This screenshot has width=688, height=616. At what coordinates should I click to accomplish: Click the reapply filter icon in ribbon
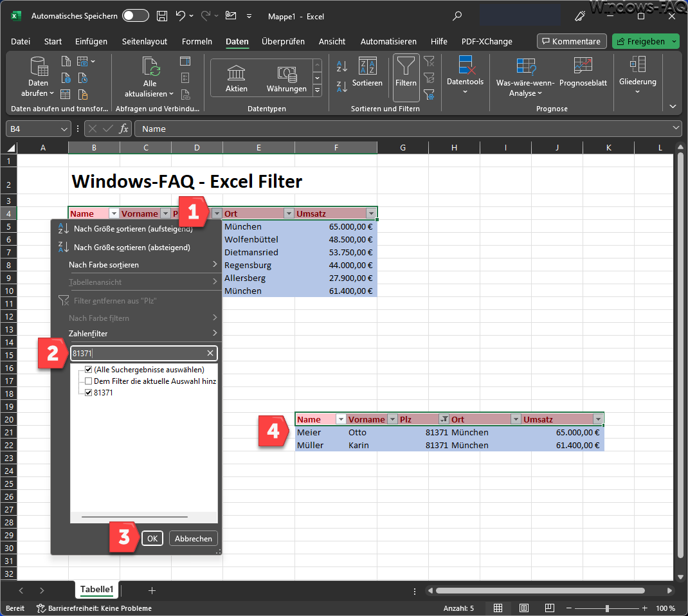pyautogui.click(x=429, y=78)
